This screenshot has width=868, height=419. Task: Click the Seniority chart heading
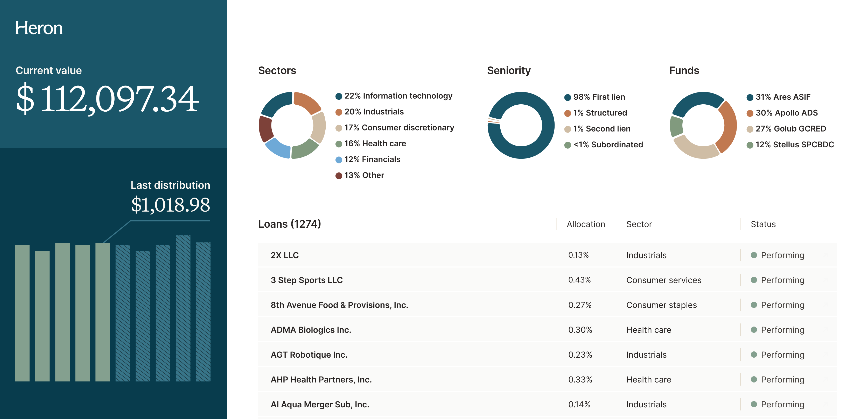pos(508,70)
